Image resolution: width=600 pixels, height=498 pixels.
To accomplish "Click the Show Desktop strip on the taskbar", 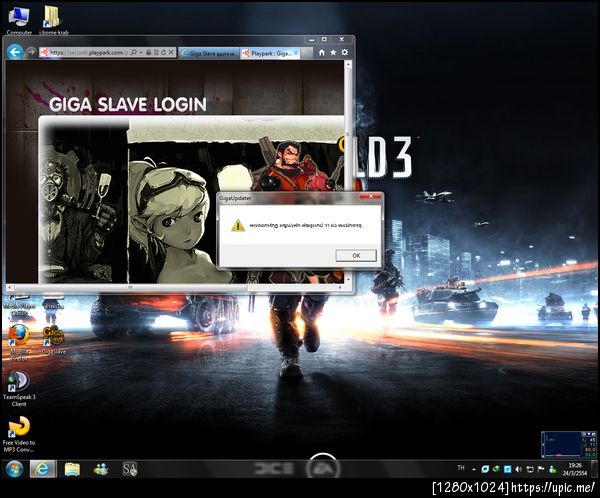I will click(594, 469).
